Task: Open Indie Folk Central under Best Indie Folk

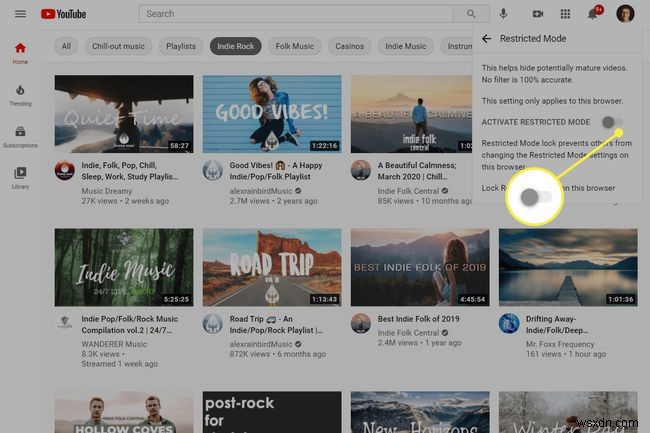Action: tap(408, 333)
